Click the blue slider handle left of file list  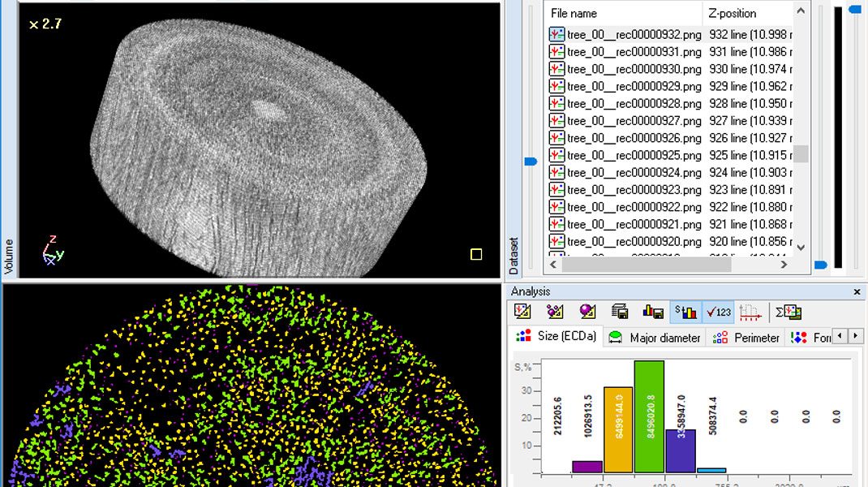[x=531, y=162]
